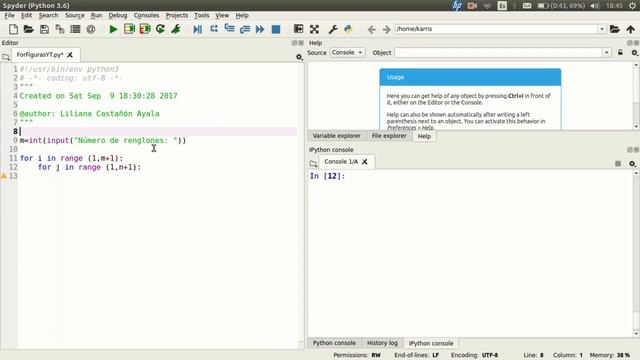This screenshot has height=360, width=640.
Task: Expand the working directory path dropdown
Action: (x=602, y=29)
